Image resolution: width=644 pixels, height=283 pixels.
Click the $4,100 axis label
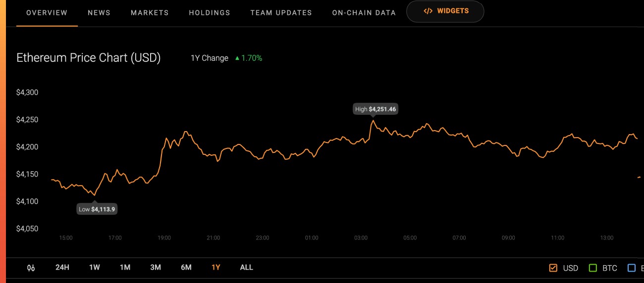27,201
